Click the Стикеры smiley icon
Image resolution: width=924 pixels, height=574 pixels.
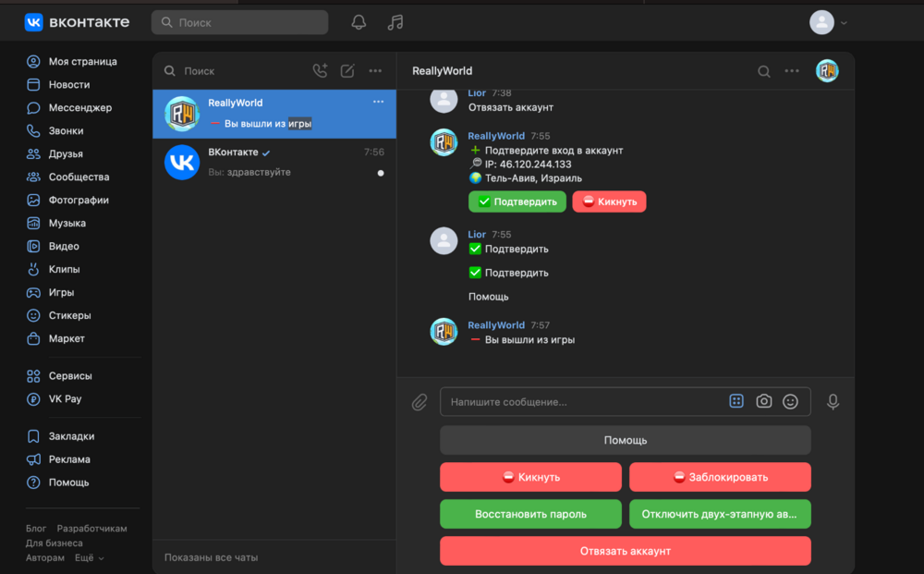click(x=33, y=315)
